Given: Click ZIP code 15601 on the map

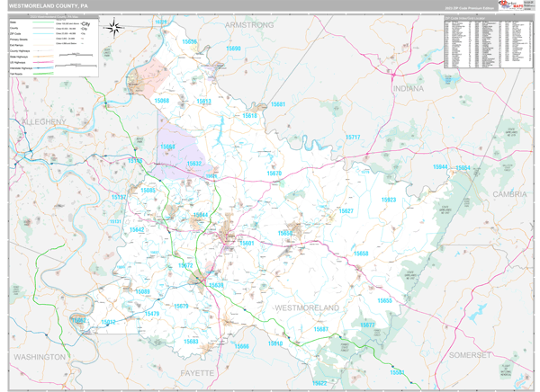Looking at the screenshot, I should coord(247,243).
